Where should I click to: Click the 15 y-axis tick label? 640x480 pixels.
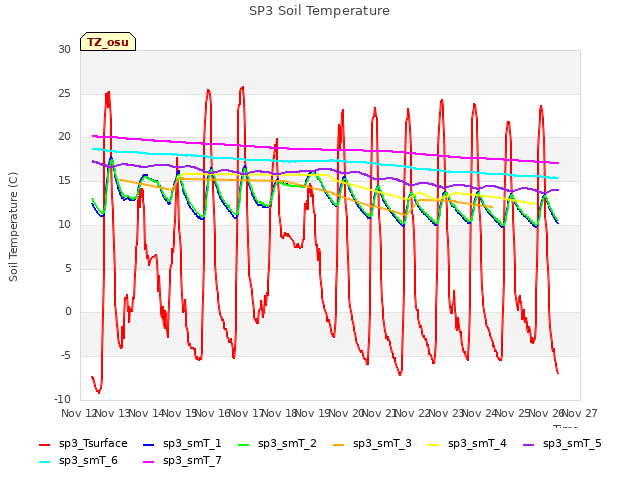pyautogui.click(x=64, y=180)
